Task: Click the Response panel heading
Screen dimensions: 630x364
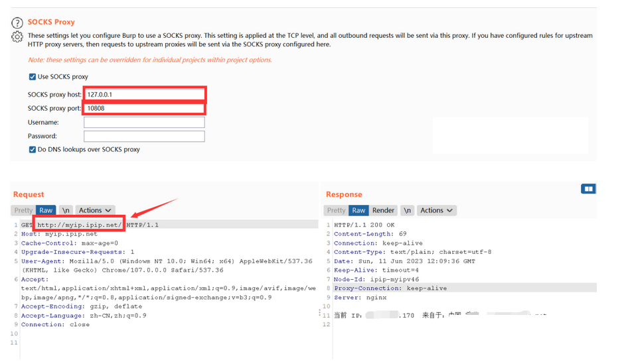Action: [344, 195]
